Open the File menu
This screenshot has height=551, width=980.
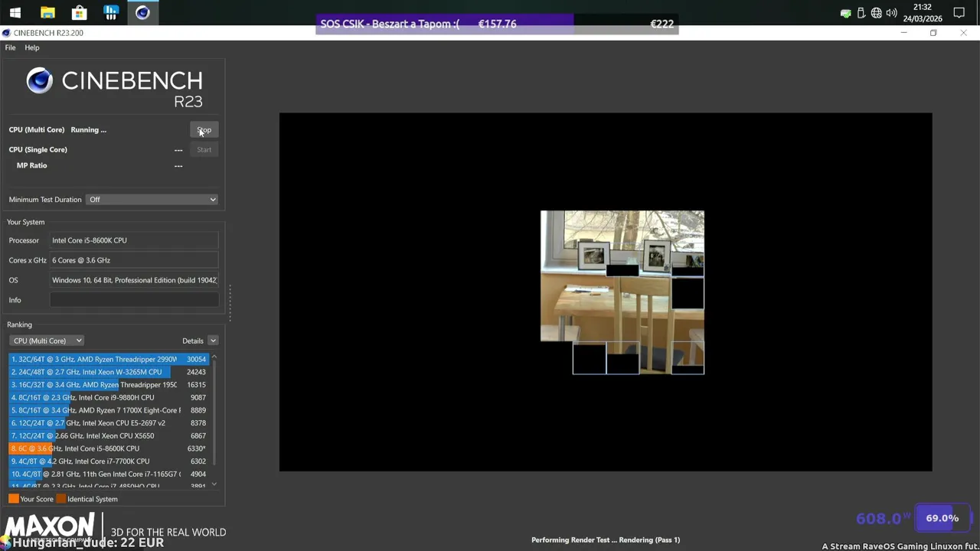[x=10, y=47]
